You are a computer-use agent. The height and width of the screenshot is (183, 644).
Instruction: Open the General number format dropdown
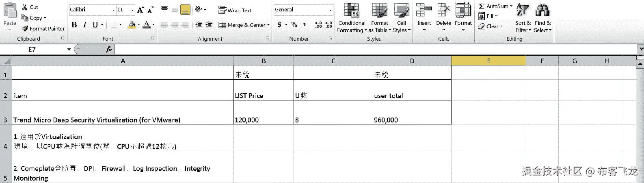331,10
